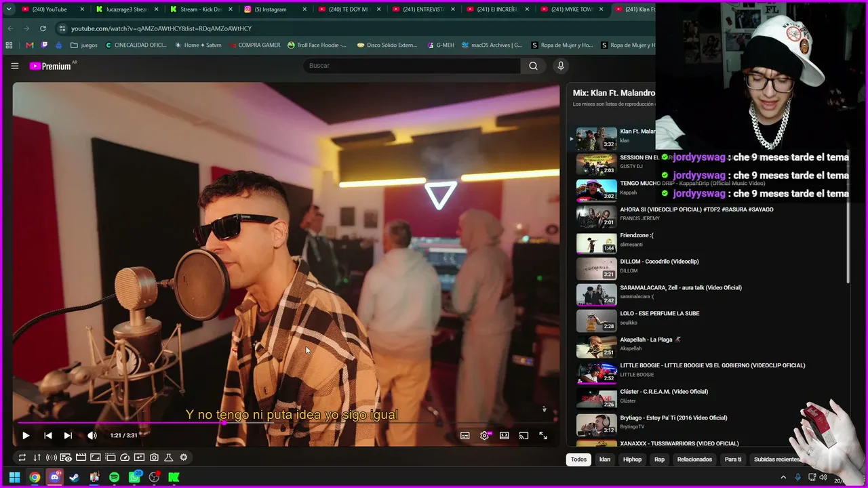Open the YouTube guide hamburger menu
This screenshot has height=488, width=868.
[15, 66]
